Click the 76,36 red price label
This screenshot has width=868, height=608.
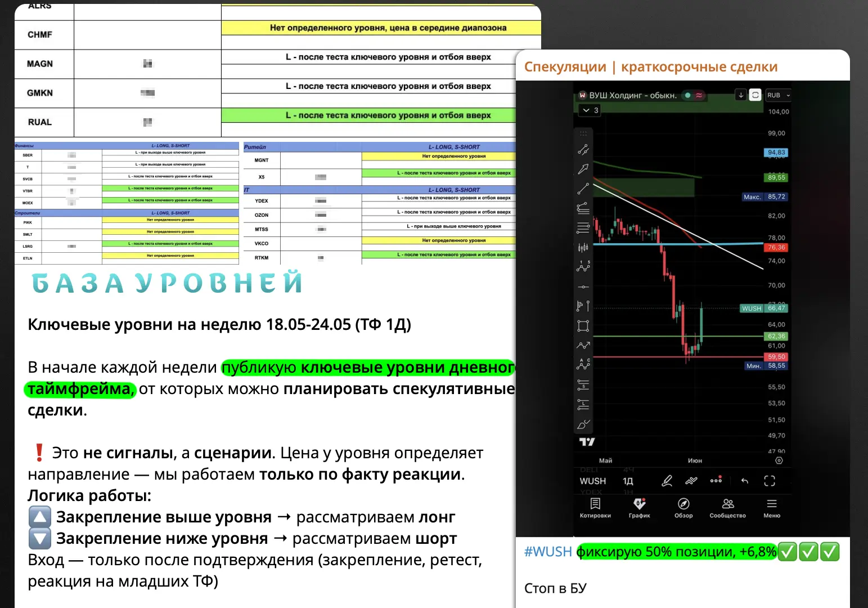click(x=776, y=247)
